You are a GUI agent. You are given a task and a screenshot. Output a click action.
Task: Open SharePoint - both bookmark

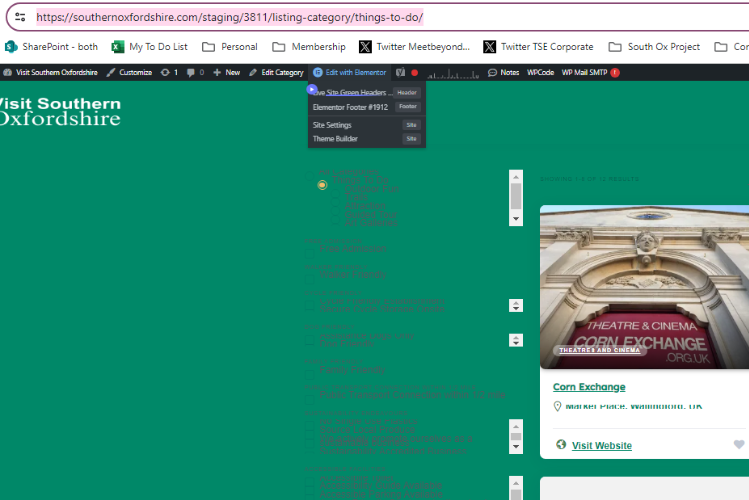(51, 47)
